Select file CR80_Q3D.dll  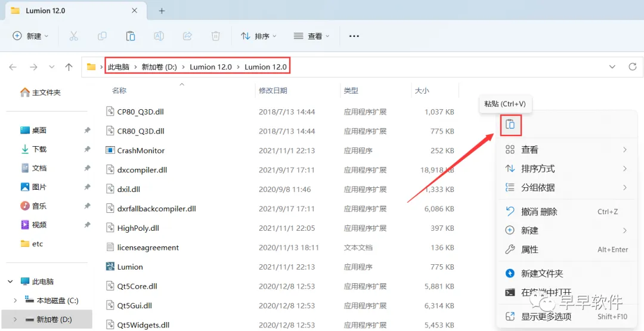click(x=141, y=131)
